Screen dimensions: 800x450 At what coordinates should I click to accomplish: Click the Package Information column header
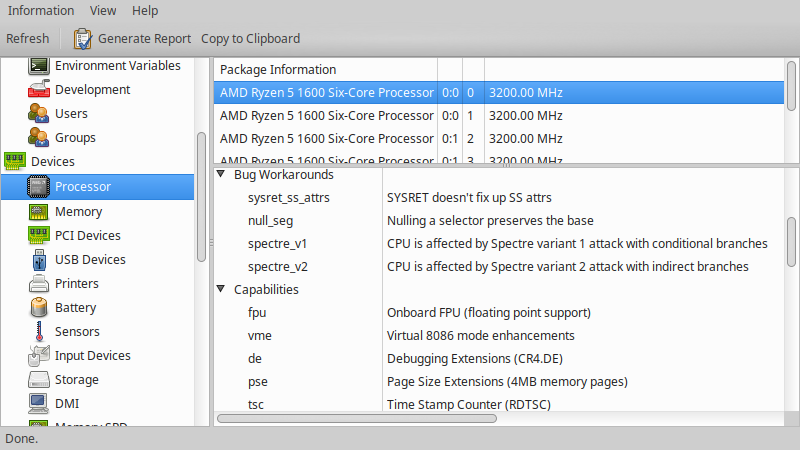(326, 69)
